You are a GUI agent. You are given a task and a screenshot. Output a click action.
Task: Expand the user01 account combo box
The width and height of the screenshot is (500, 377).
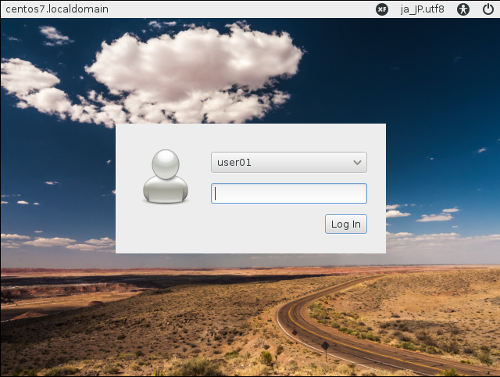tap(289, 163)
